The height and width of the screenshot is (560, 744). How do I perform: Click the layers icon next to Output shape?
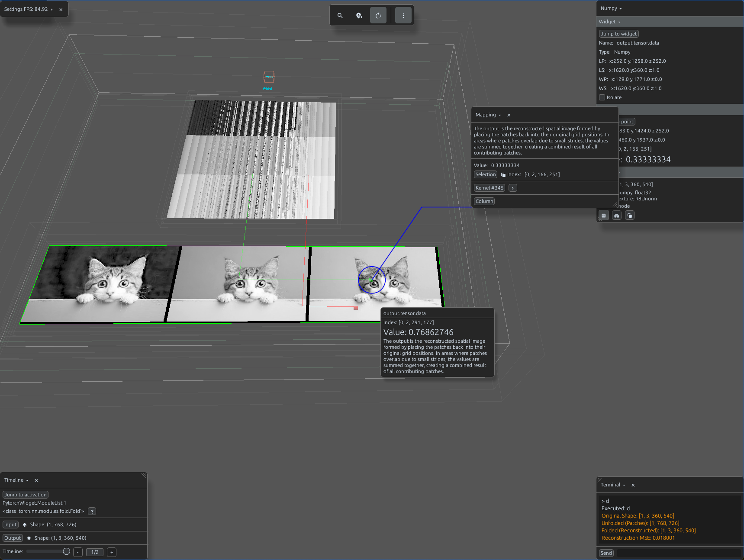point(29,538)
